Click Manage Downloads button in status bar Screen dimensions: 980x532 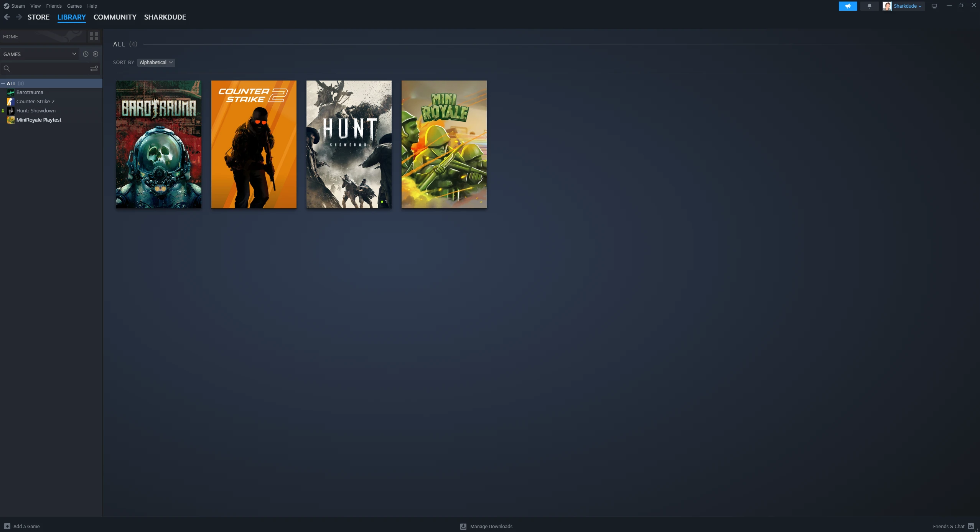487,526
